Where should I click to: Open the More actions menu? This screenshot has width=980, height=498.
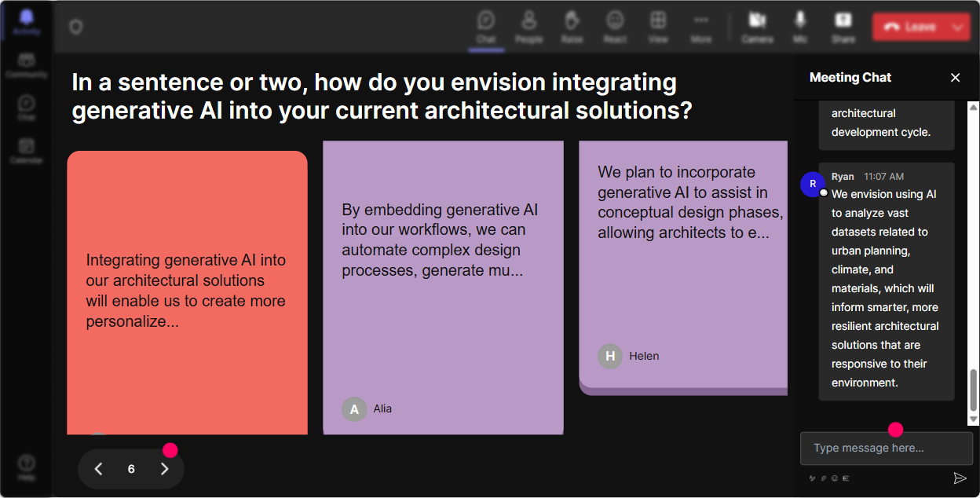pyautogui.click(x=701, y=27)
